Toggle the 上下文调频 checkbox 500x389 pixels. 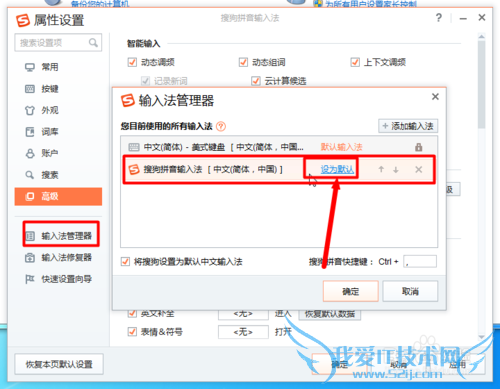pos(355,62)
